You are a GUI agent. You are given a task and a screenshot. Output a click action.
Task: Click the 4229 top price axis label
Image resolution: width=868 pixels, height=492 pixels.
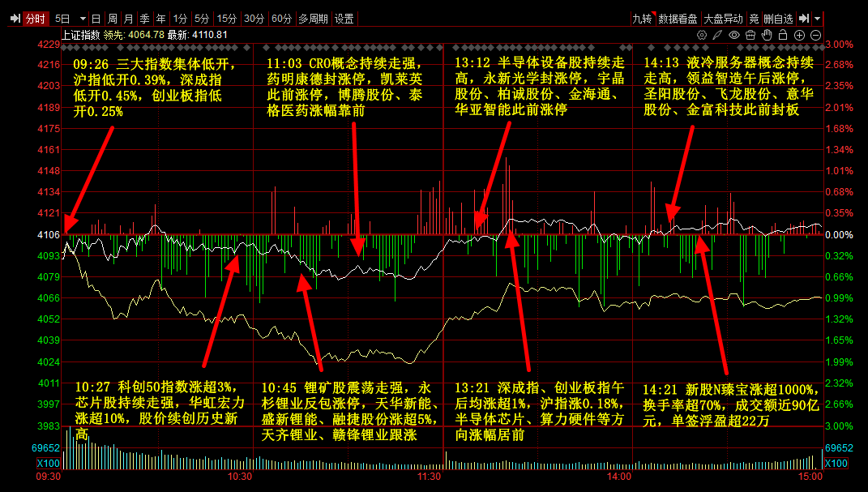[x=49, y=45]
